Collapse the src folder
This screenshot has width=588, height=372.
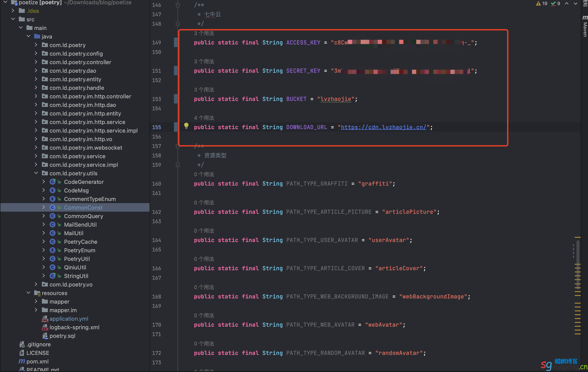point(13,19)
